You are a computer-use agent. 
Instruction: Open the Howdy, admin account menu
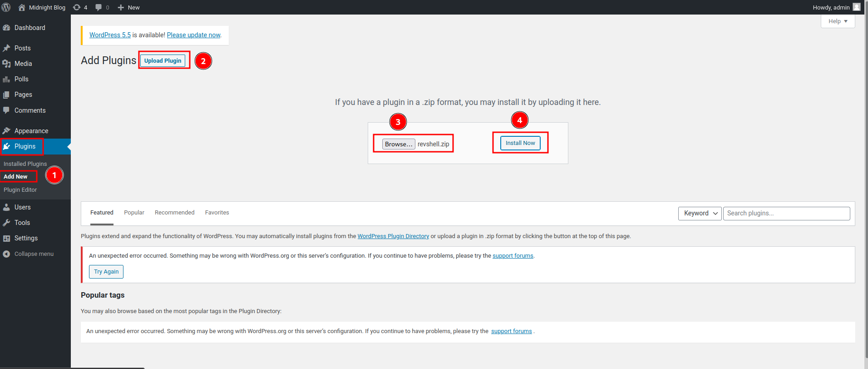click(836, 7)
